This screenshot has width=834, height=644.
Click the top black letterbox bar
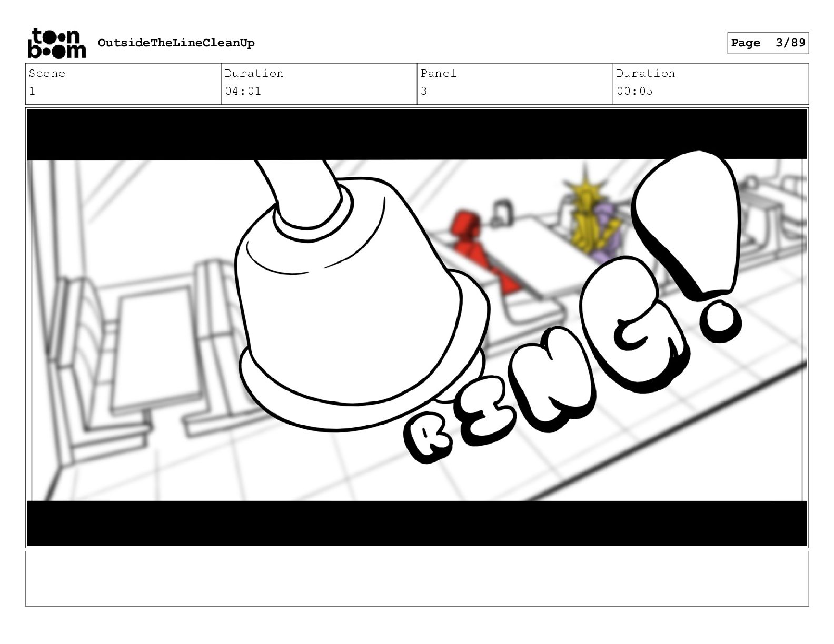coord(417,135)
